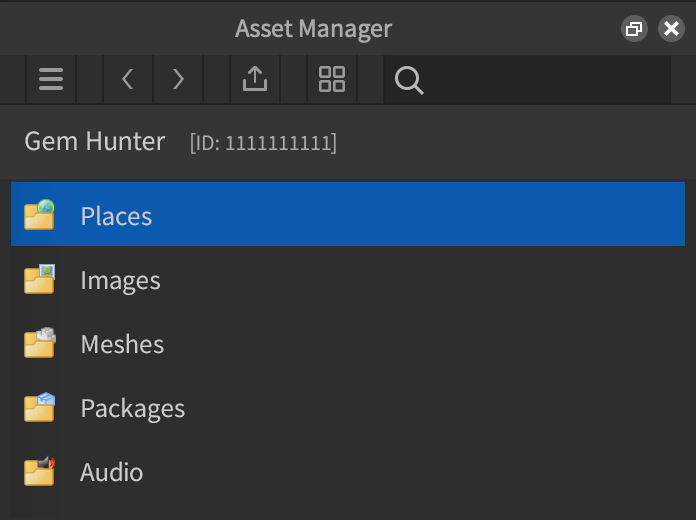Image resolution: width=696 pixels, height=520 pixels.
Task: Click the Gem Hunter game title
Action: pyautogui.click(x=95, y=141)
